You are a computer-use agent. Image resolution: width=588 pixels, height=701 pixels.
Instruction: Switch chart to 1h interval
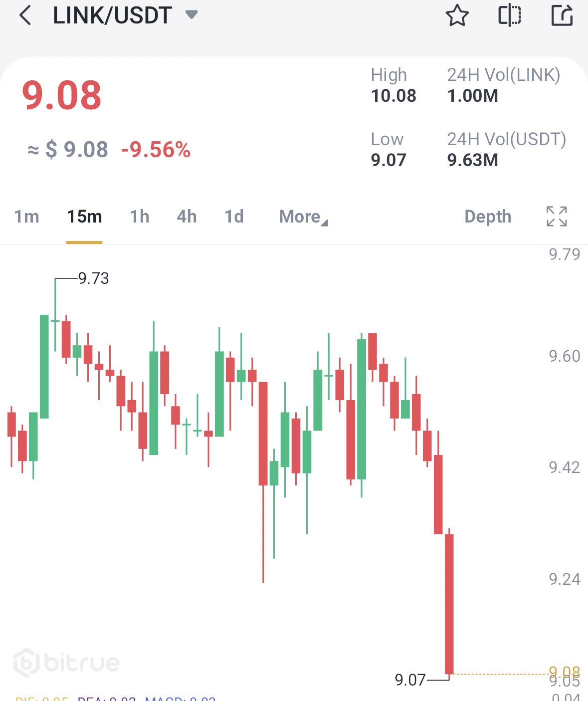[140, 217]
